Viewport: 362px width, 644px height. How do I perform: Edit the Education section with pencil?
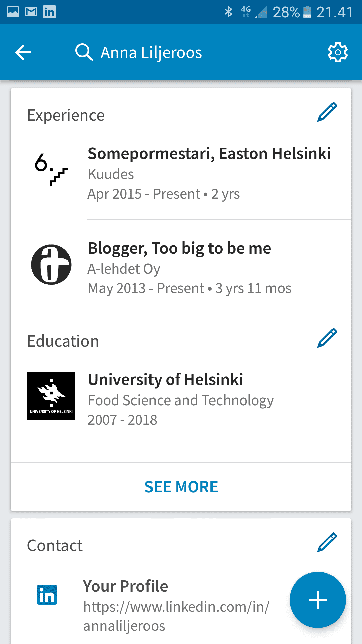[x=327, y=338]
